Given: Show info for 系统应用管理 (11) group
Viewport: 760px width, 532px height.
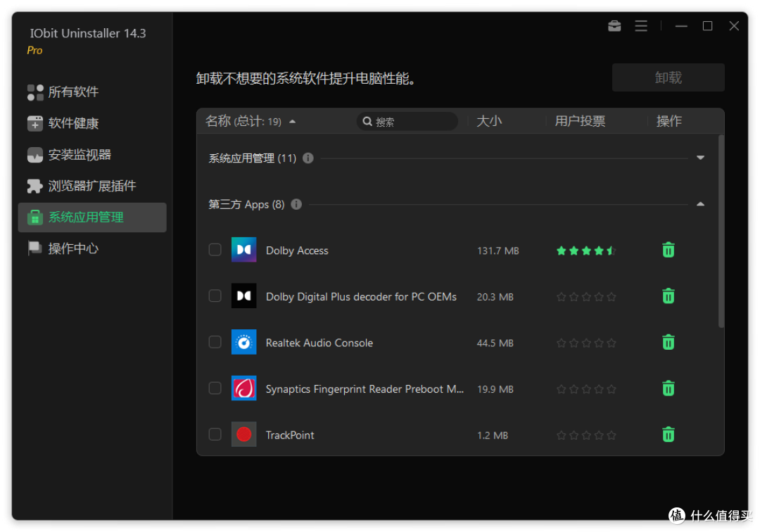Looking at the screenshot, I should [x=308, y=158].
